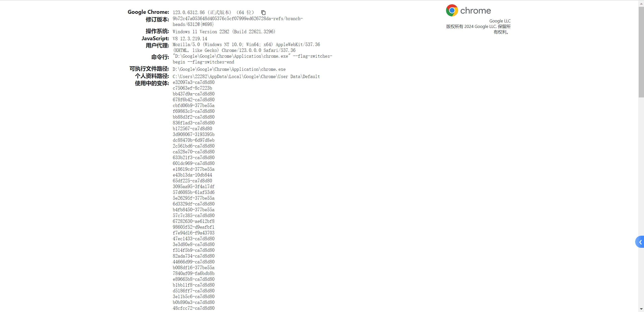
Task: Click the command line chrome.exe flag text
Action: [252, 59]
